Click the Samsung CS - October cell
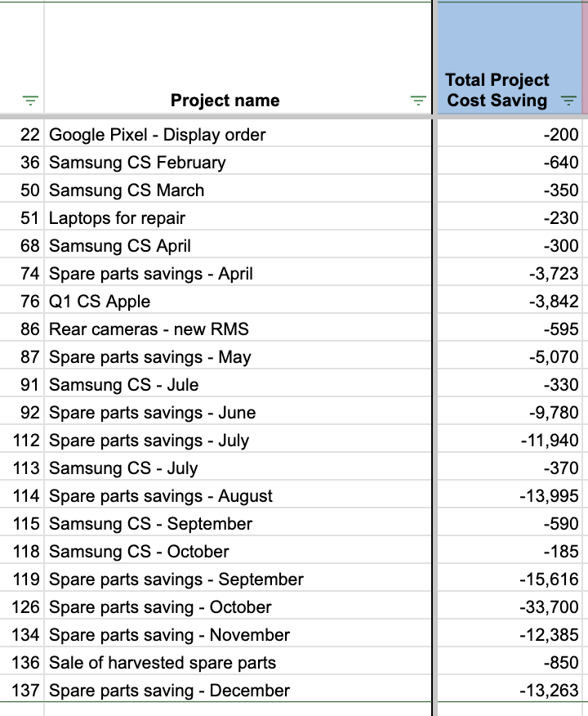 pyautogui.click(x=238, y=552)
